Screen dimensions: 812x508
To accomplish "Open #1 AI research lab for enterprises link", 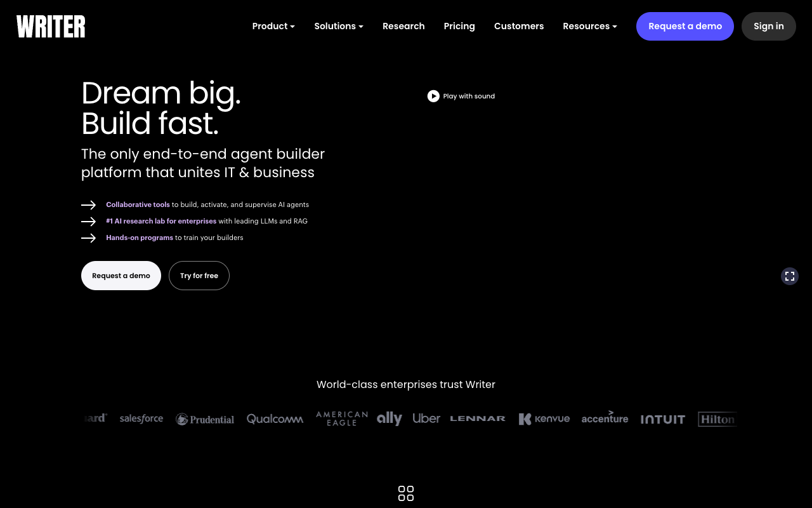I will tap(161, 221).
